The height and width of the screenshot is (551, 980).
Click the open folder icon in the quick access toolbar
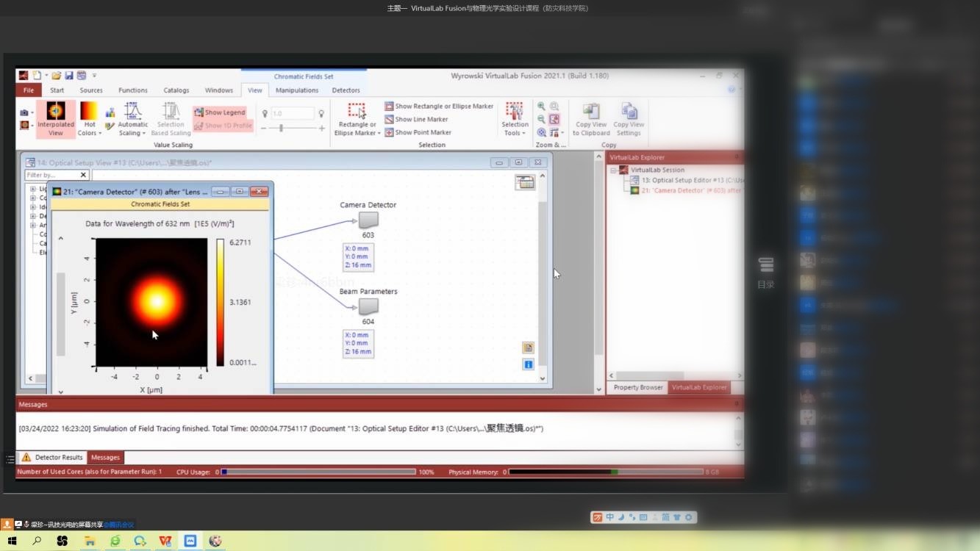coord(56,76)
